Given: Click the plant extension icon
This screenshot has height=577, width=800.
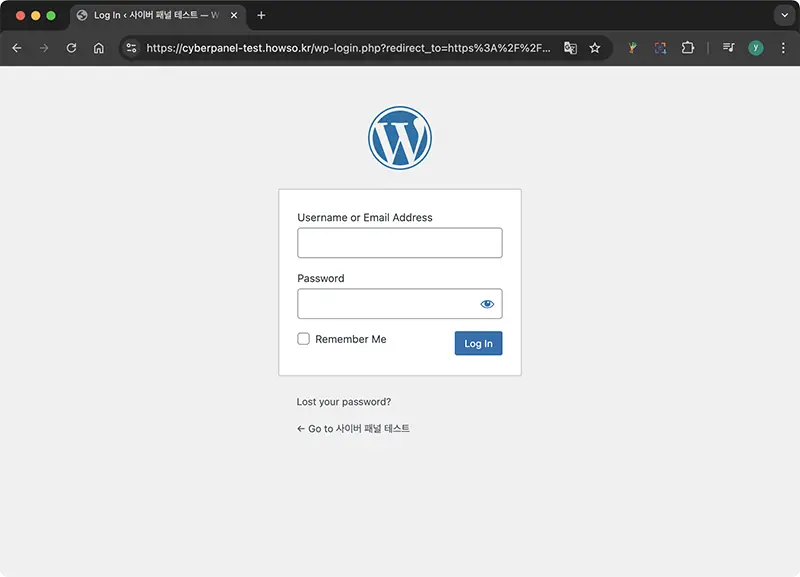Looking at the screenshot, I should click(633, 48).
